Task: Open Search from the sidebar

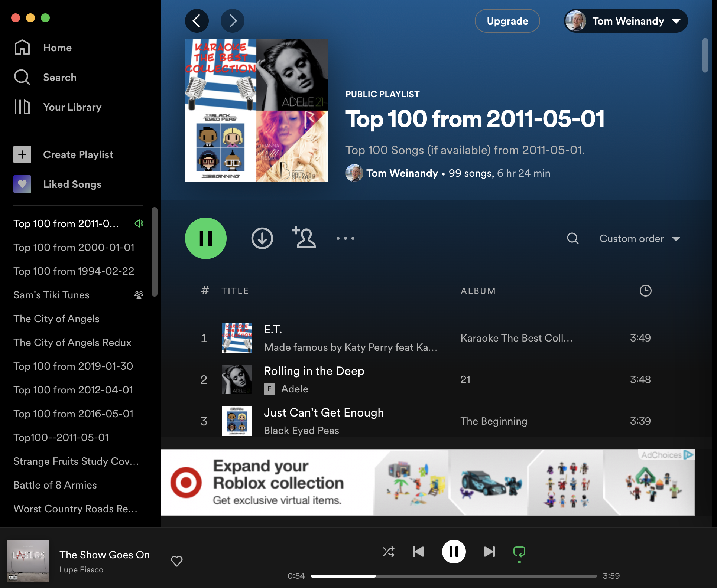Action: (x=45, y=77)
